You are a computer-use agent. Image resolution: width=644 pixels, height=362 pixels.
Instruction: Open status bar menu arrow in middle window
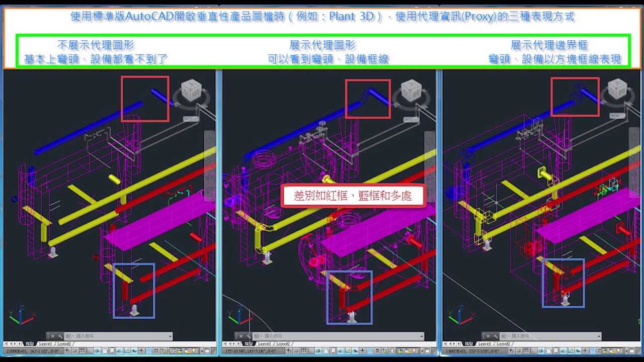tap(422, 351)
